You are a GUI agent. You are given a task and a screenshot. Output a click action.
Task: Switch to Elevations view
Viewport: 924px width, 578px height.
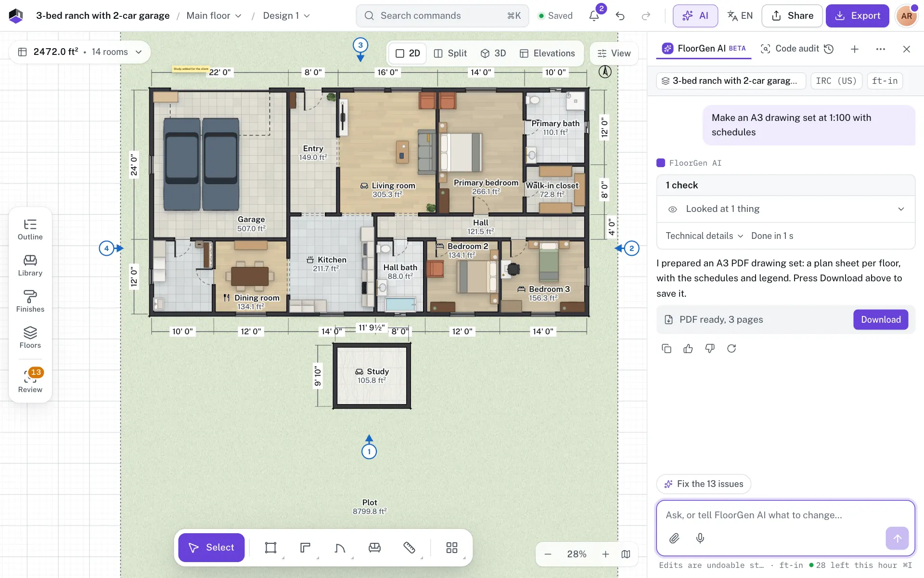pos(547,53)
